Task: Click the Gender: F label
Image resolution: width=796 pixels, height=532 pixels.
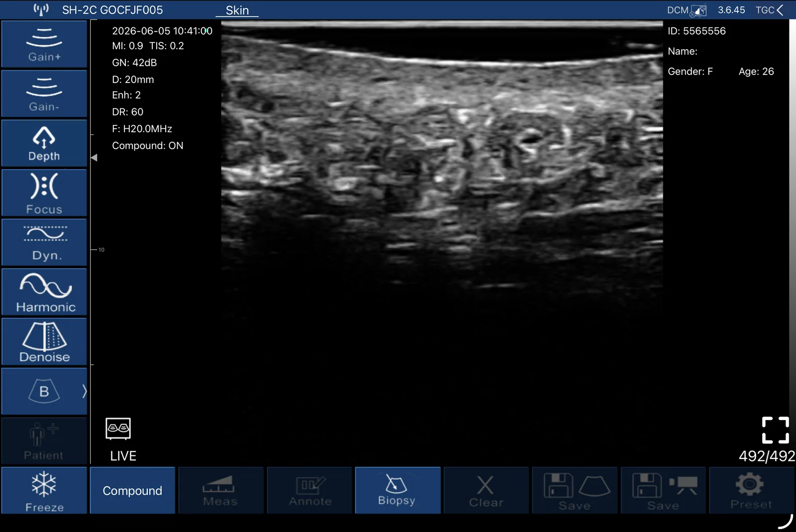Action: click(x=690, y=72)
